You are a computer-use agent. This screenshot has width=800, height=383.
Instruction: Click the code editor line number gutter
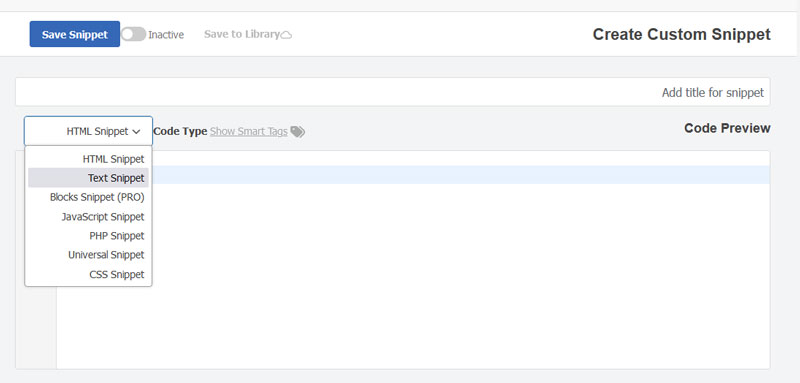[36, 326]
